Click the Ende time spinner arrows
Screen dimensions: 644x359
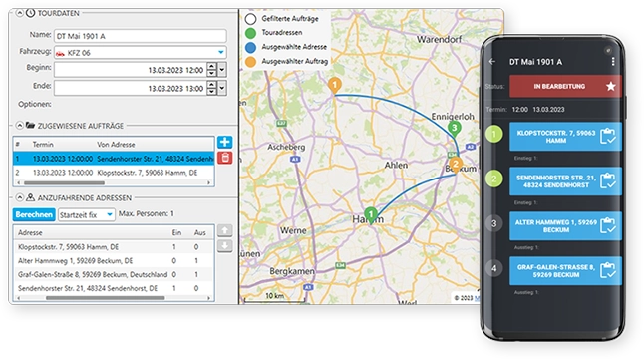211,88
